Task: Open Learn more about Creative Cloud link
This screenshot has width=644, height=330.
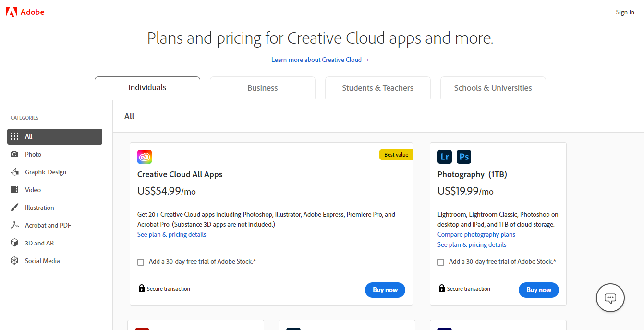Action: [x=320, y=60]
